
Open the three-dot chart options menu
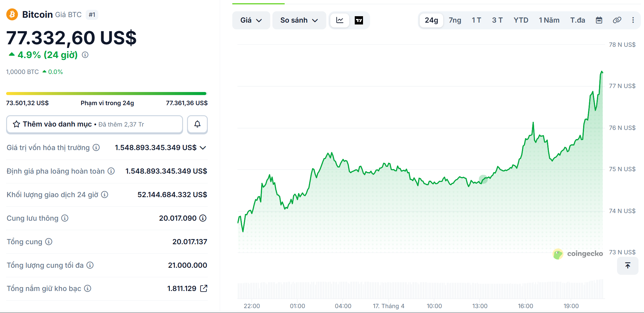pos(633,20)
